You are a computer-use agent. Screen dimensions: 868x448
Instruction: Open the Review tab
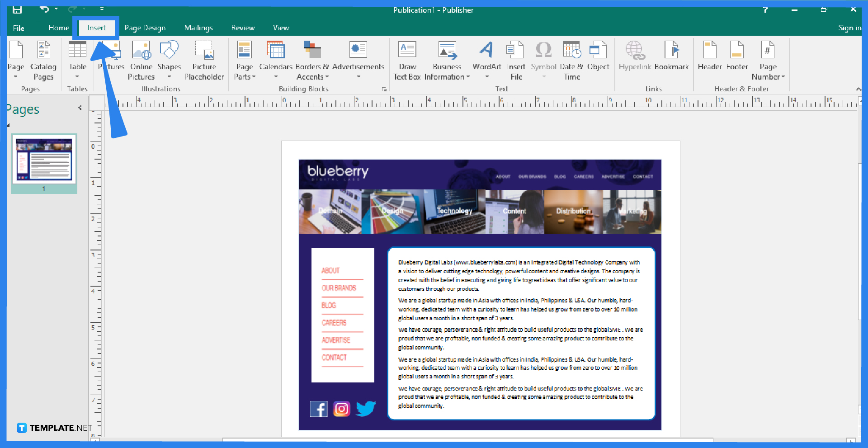coord(243,28)
